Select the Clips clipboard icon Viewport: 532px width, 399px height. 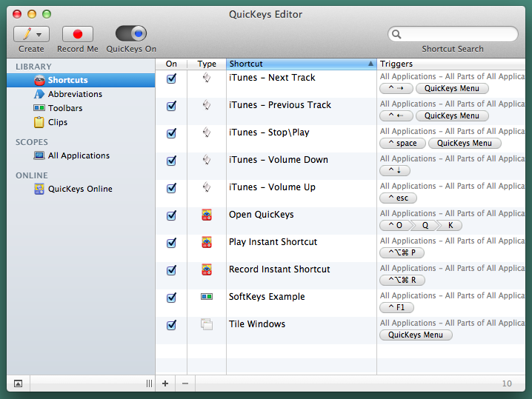39,122
